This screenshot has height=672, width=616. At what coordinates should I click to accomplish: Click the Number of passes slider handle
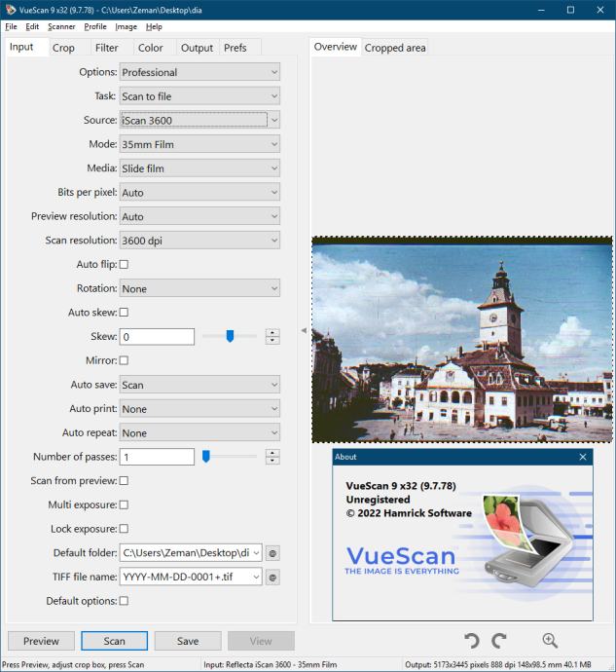point(206,457)
